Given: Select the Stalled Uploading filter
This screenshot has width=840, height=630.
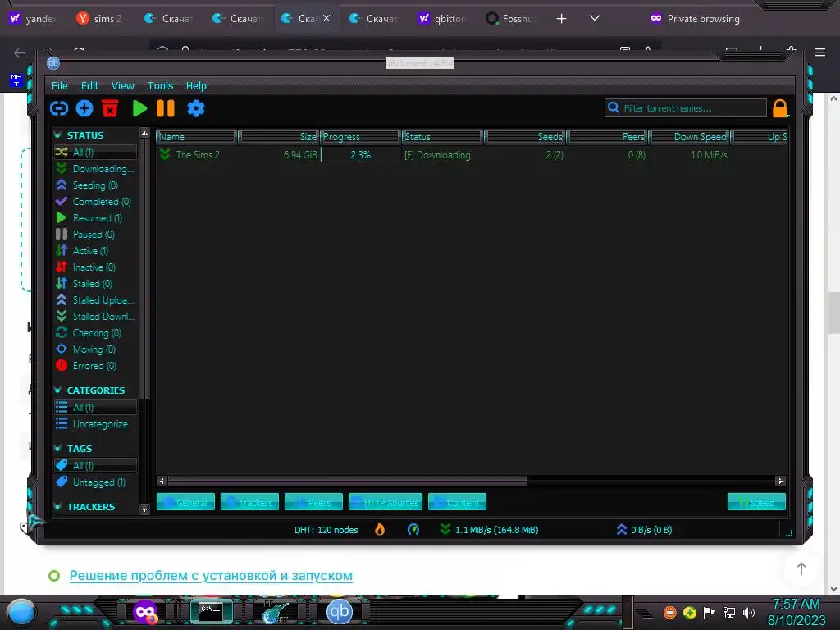Looking at the screenshot, I should [95, 300].
